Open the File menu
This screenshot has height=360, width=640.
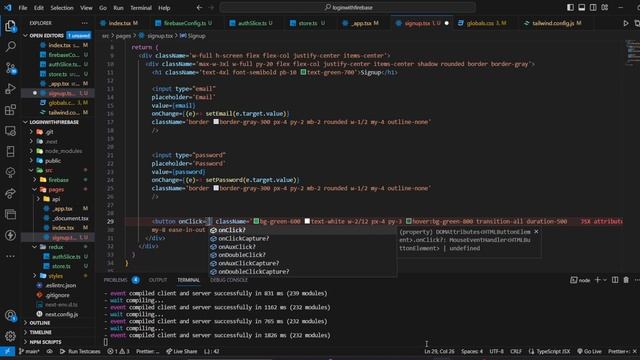23,8
